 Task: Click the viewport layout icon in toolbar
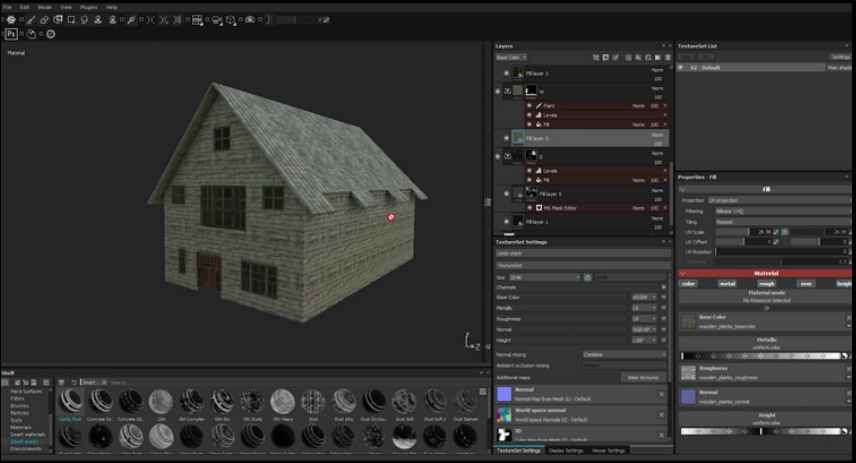(197, 20)
